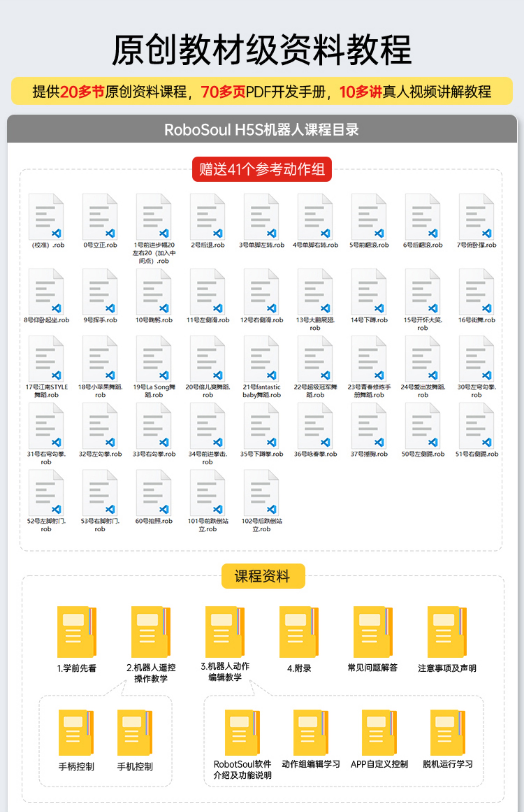Screen dimensions: 524x812
Task: Click the 70多页 text in yellow banner
Action: [x=223, y=92]
